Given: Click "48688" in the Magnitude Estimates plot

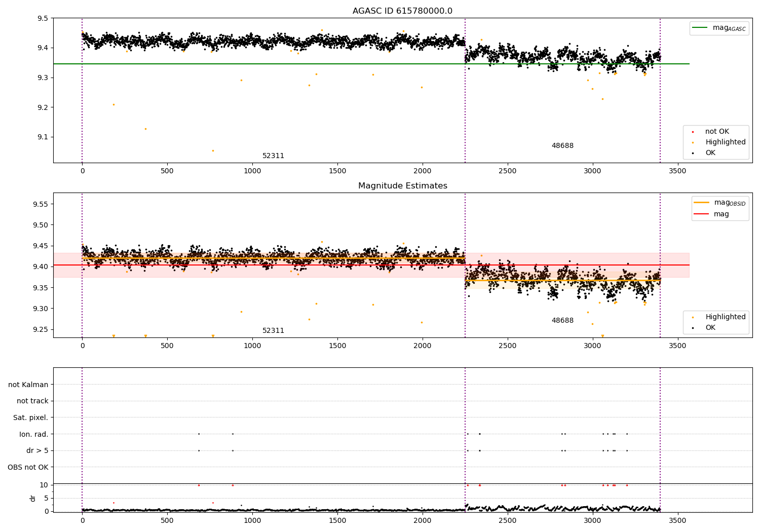Looking at the screenshot, I should (562, 321).
